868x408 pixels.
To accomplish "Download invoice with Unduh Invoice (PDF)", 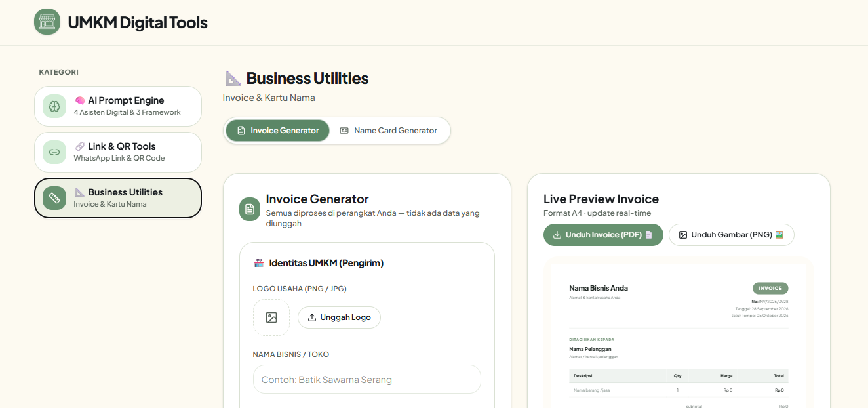I will (x=603, y=235).
